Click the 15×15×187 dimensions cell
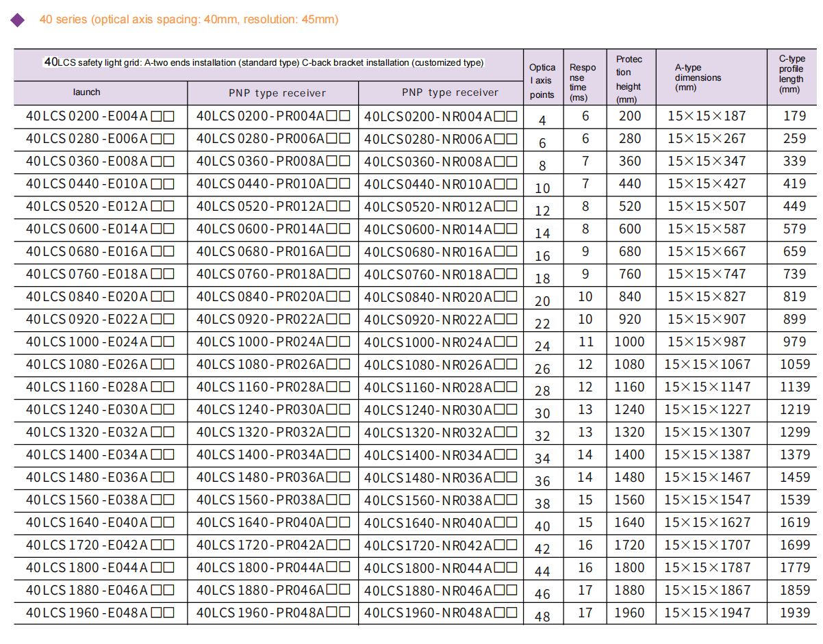The width and height of the screenshot is (823, 644). click(707, 116)
